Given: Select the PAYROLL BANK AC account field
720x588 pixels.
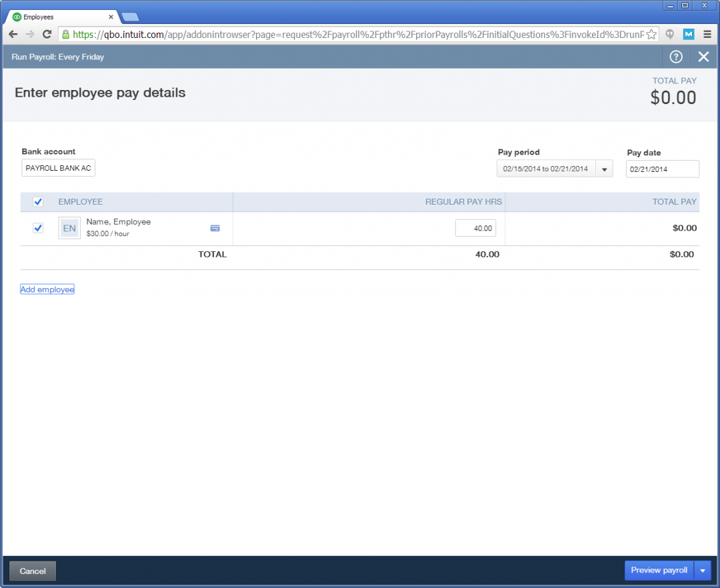Looking at the screenshot, I should tap(58, 167).
